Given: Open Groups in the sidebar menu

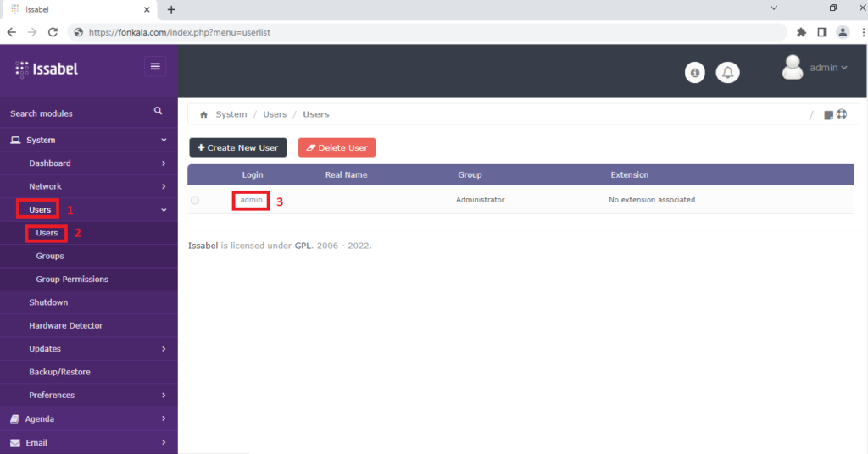Looking at the screenshot, I should (50, 256).
